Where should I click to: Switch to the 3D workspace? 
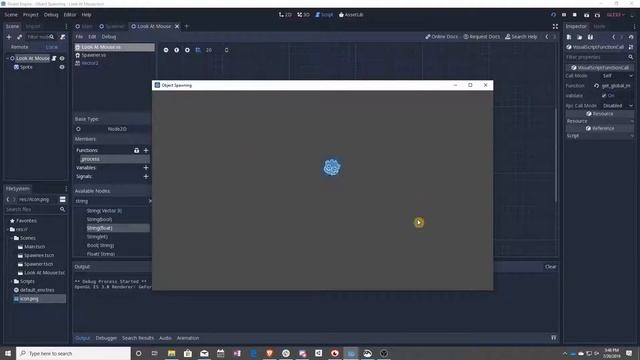[303, 15]
